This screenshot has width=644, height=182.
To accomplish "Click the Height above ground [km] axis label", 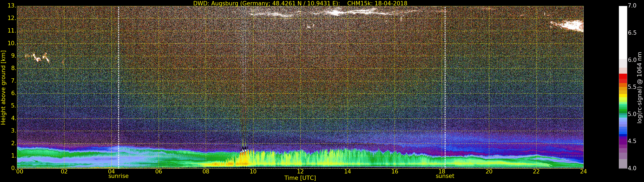I will [3, 87].
